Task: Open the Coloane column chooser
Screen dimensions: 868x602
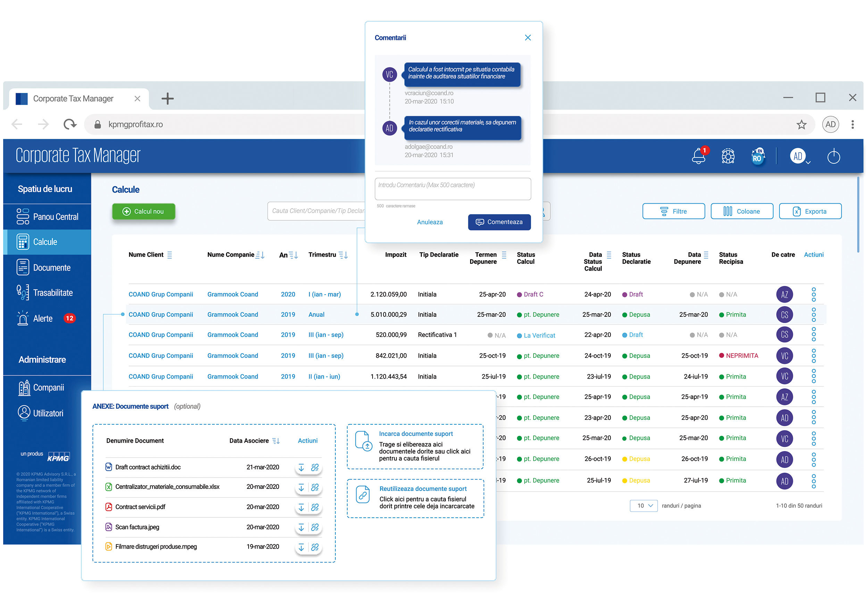Action: 742,212
